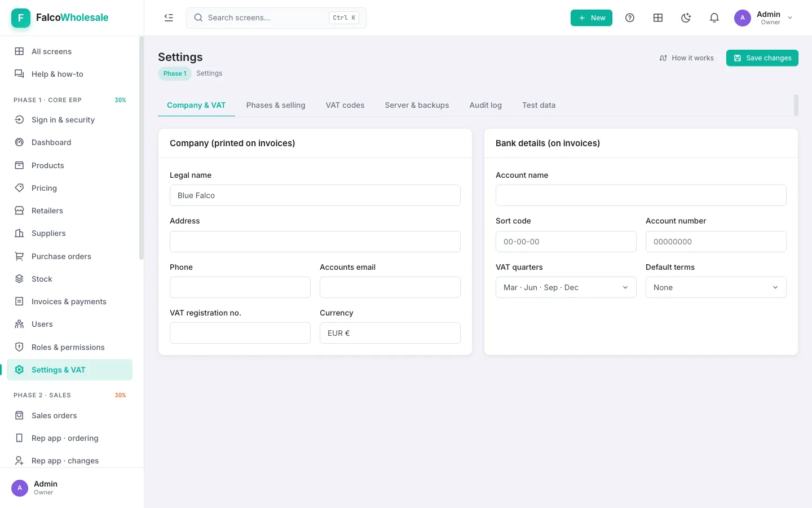Viewport: 812px width, 508px height.
Task: Switch to Test data tab
Action: [x=539, y=105]
